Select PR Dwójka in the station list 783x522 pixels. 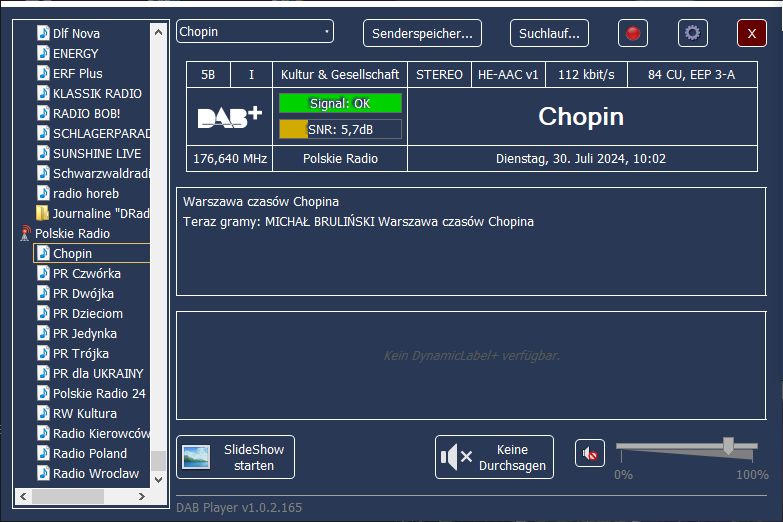click(x=83, y=294)
